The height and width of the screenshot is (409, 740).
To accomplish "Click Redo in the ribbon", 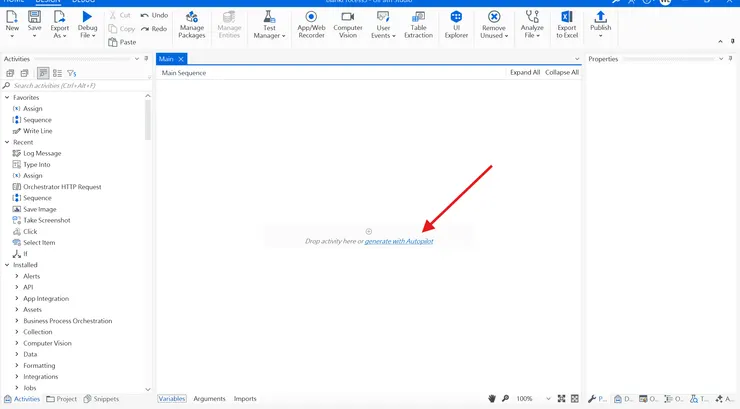I will click(x=154, y=29).
